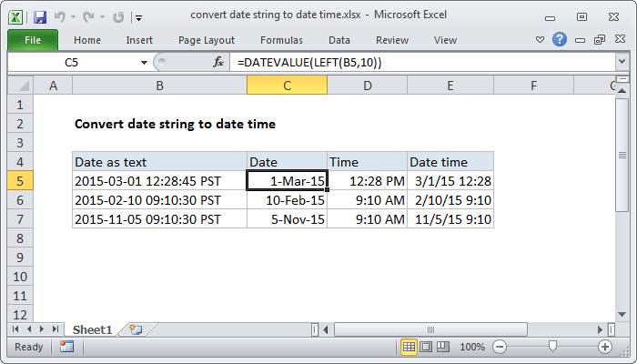The width and height of the screenshot is (637, 364).
Task: Click the 100% zoom level button
Action: tap(472, 347)
